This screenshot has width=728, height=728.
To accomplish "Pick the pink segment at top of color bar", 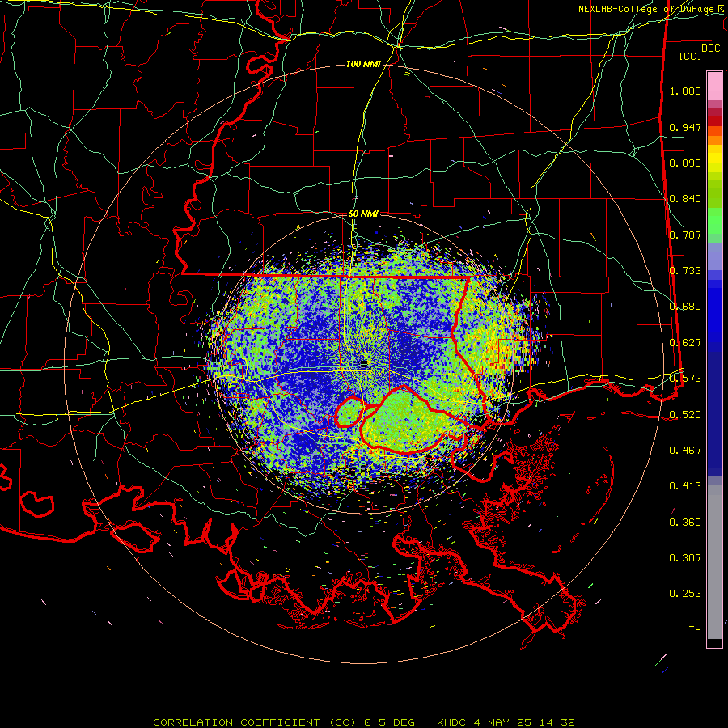I will [714, 87].
